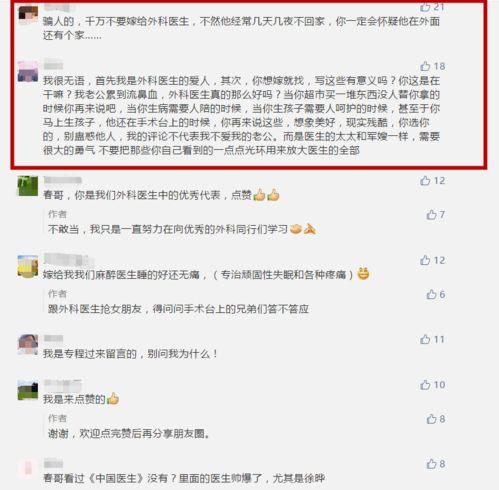The image size is (499, 490).
Task: Open avatar of 我很无语 commenter
Action: [28, 71]
